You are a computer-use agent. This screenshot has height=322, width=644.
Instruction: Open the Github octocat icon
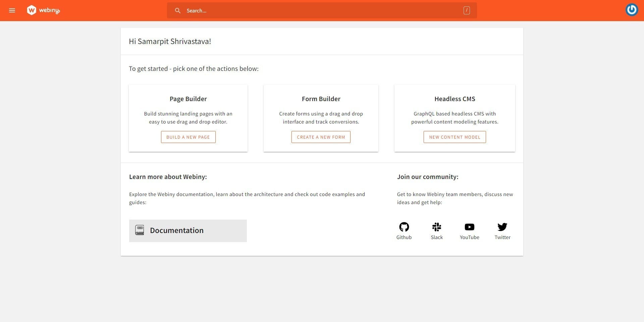click(404, 227)
